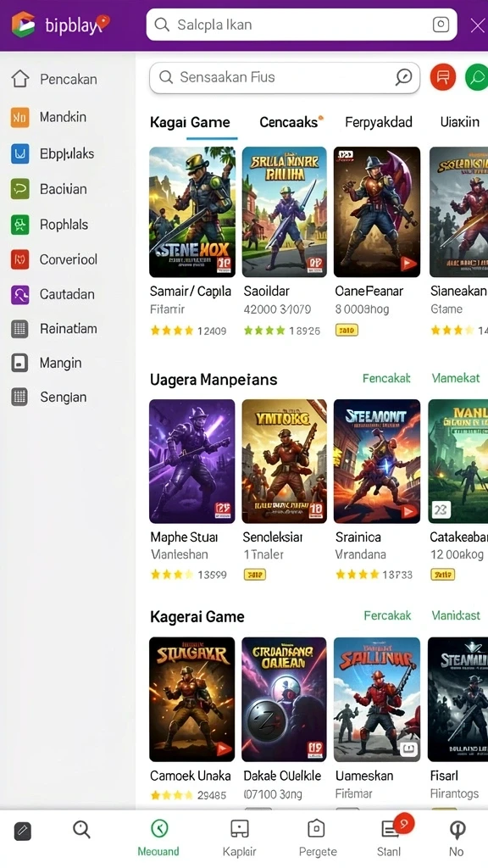Open the green Rophlals sidebar icon
The width and height of the screenshot is (488, 868).
(x=20, y=225)
